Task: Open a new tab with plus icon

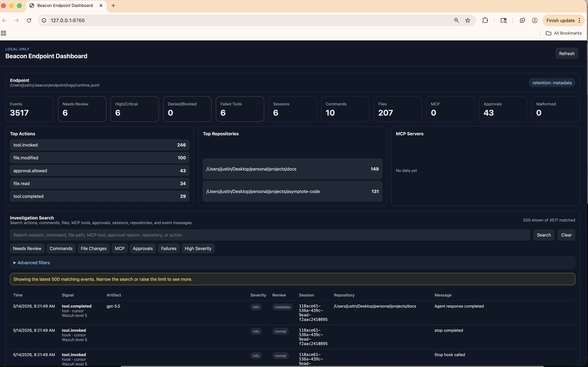Action: coord(113,6)
